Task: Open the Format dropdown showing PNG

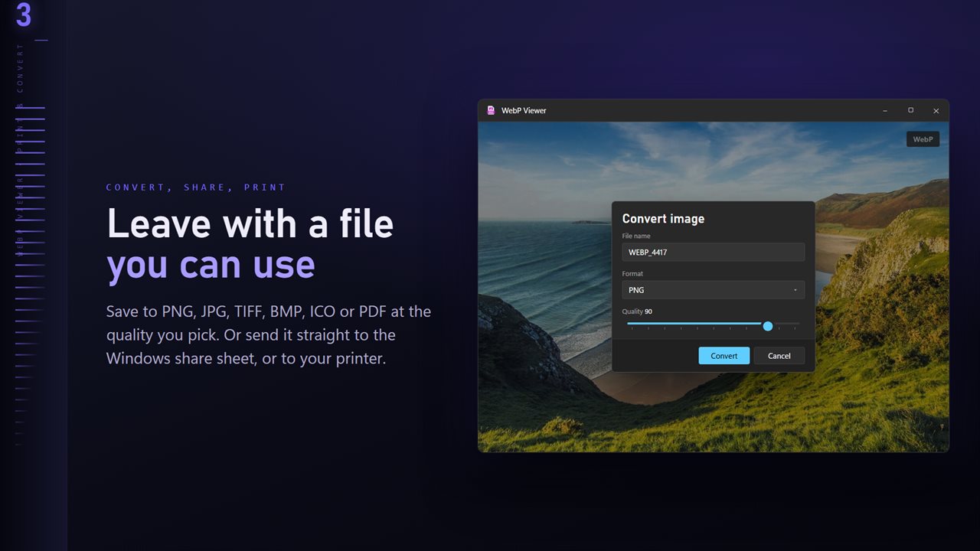Action: coord(713,290)
